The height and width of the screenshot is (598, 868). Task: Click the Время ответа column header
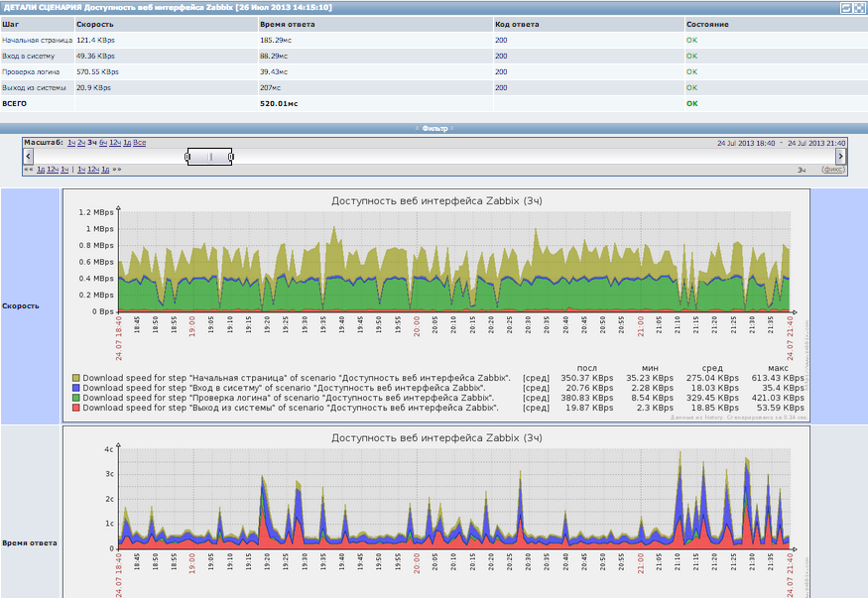click(288, 25)
